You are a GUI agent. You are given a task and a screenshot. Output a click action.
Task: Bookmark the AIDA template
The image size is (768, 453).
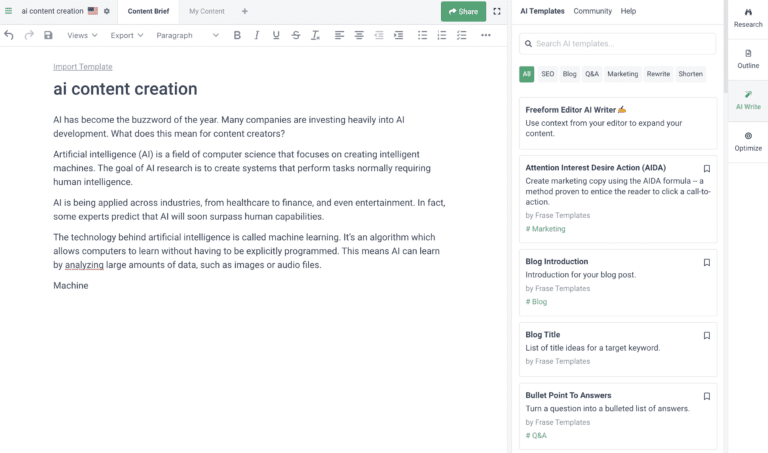(x=706, y=169)
